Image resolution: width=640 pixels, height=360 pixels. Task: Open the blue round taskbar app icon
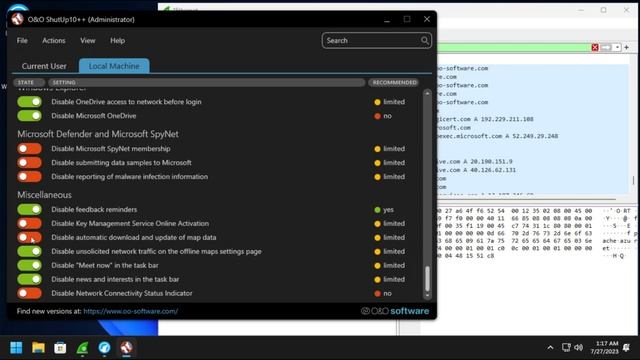[x=104, y=347]
